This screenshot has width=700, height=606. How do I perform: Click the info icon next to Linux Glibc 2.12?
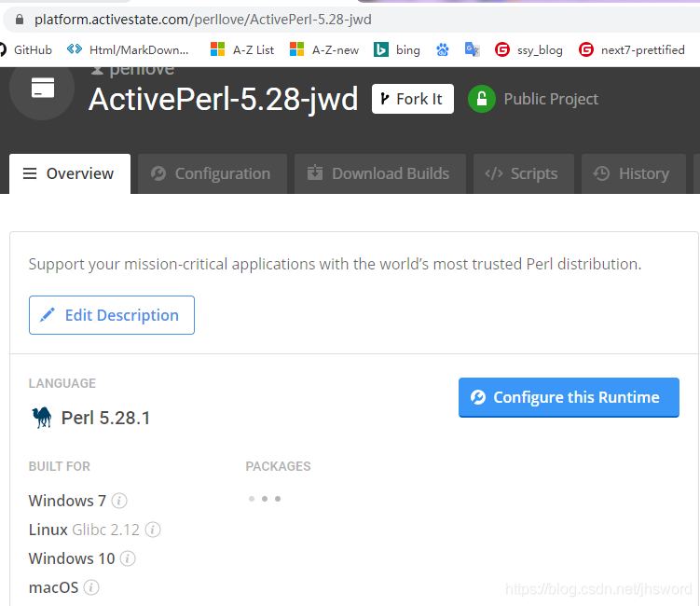click(x=153, y=530)
